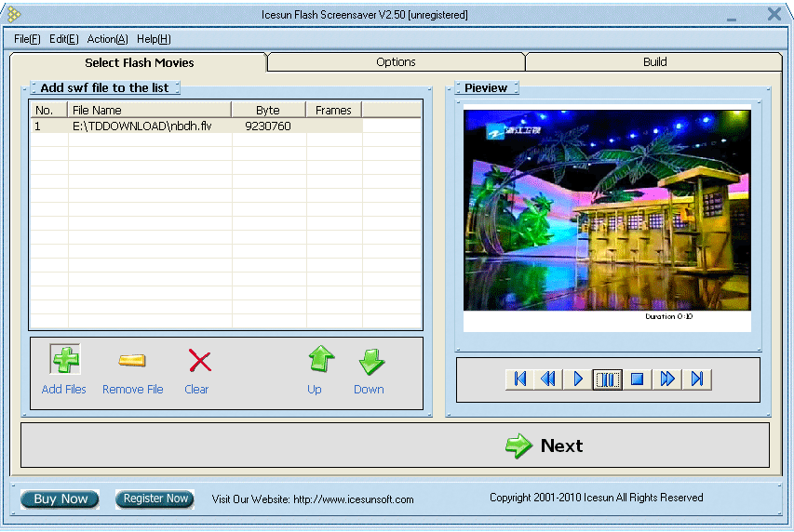The image size is (794, 532).
Task: Switch to the Build tab
Action: coord(654,61)
